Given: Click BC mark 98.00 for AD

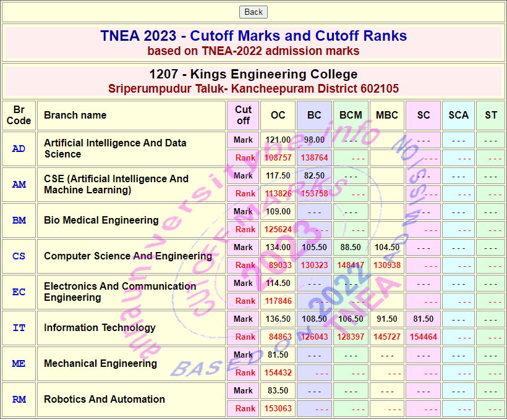Looking at the screenshot, I should coord(314,140).
